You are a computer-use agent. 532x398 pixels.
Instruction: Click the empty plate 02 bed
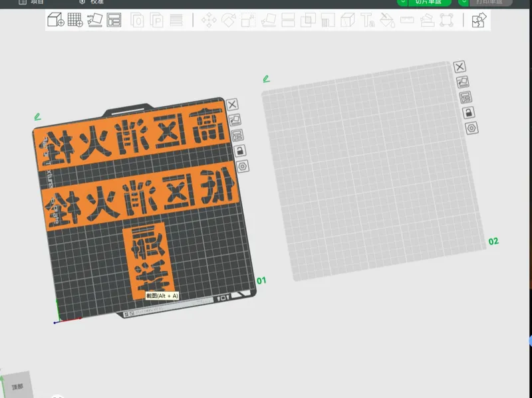pos(373,171)
